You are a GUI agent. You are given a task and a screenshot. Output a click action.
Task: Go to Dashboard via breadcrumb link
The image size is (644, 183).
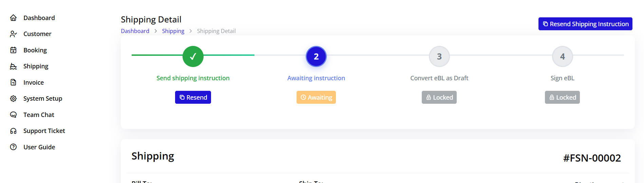[x=135, y=31]
